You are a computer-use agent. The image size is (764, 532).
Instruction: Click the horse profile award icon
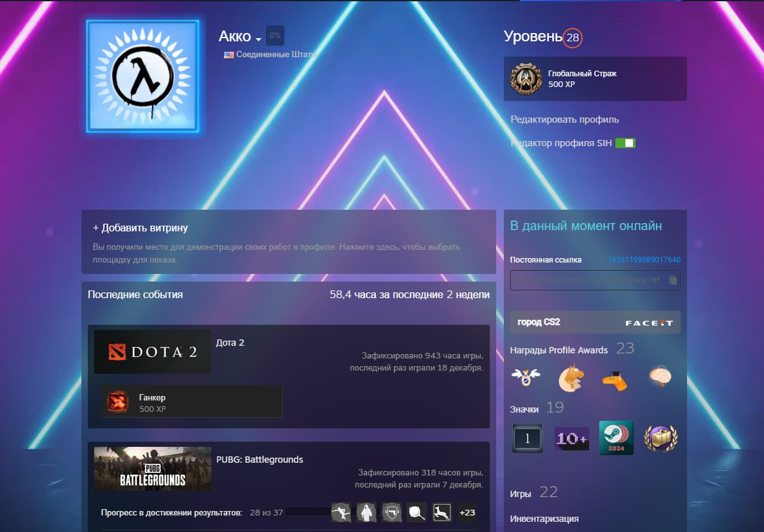(x=571, y=379)
